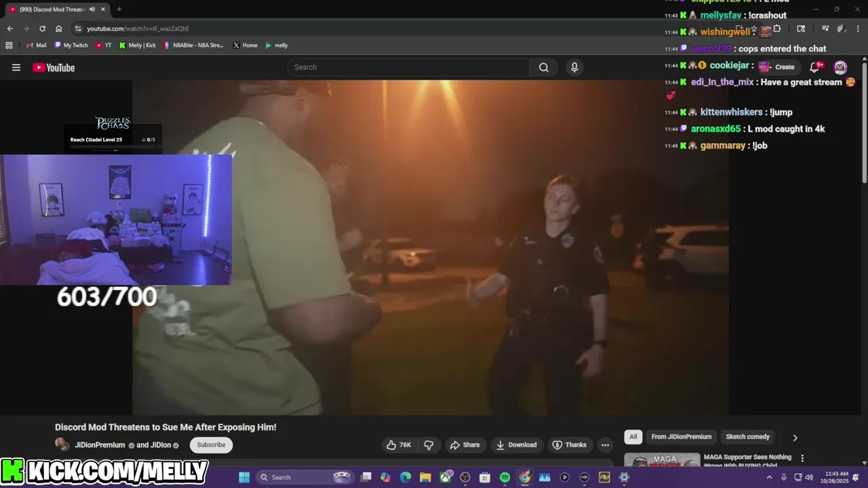Subscribe to the JiDionPremium channel
Viewport: 868px width, 488px height.
pos(211,445)
